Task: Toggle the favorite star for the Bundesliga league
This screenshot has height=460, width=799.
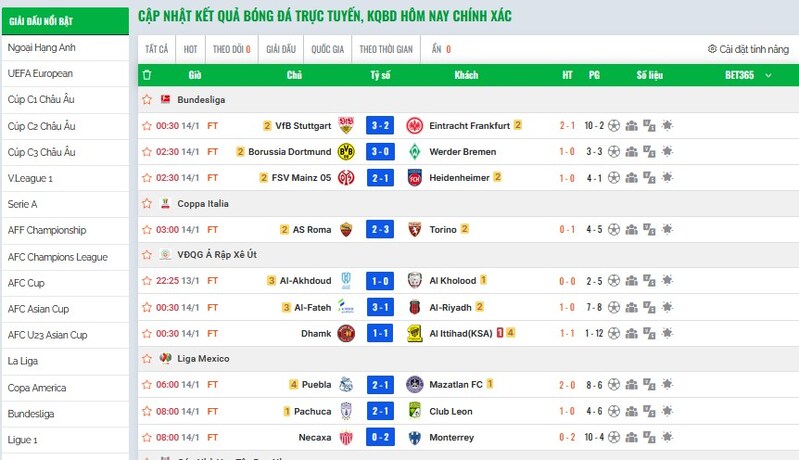Action: 147,100
